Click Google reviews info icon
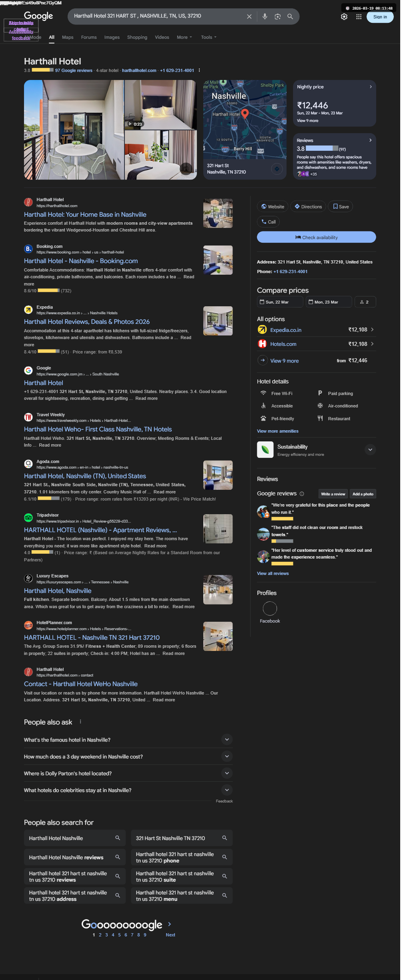 pyautogui.click(x=302, y=494)
